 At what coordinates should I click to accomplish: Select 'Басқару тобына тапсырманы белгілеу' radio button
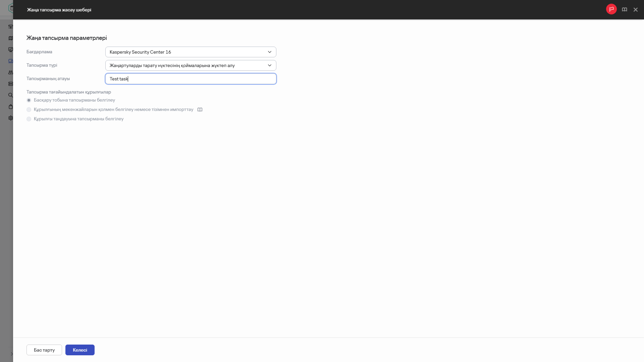(x=29, y=100)
